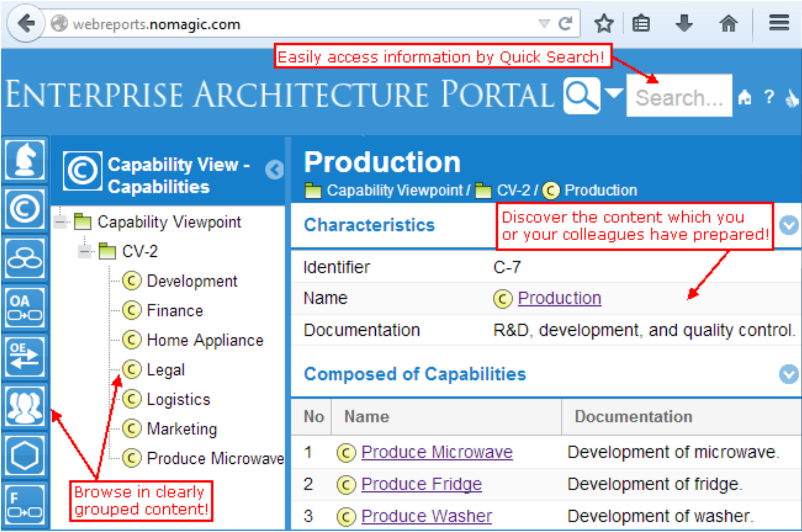
Task: Open the Produce Fridge link
Action: 421,484
